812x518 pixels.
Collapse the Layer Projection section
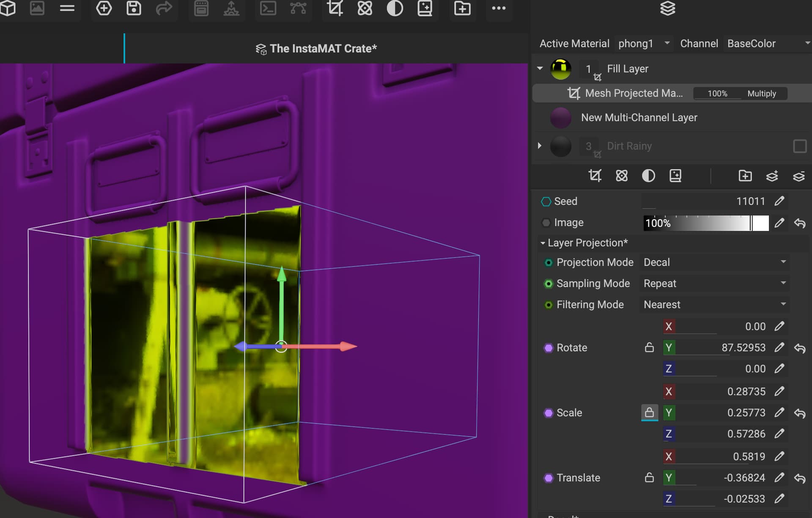543,243
